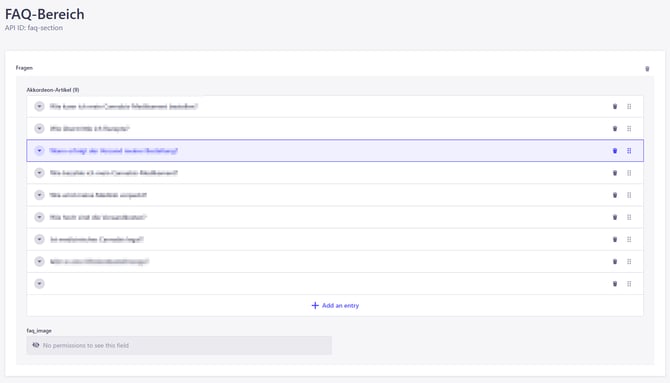This screenshot has width=670, height=383.
Task: Grab the drag handle of the empty last entry
Action: tap(629, 284)
